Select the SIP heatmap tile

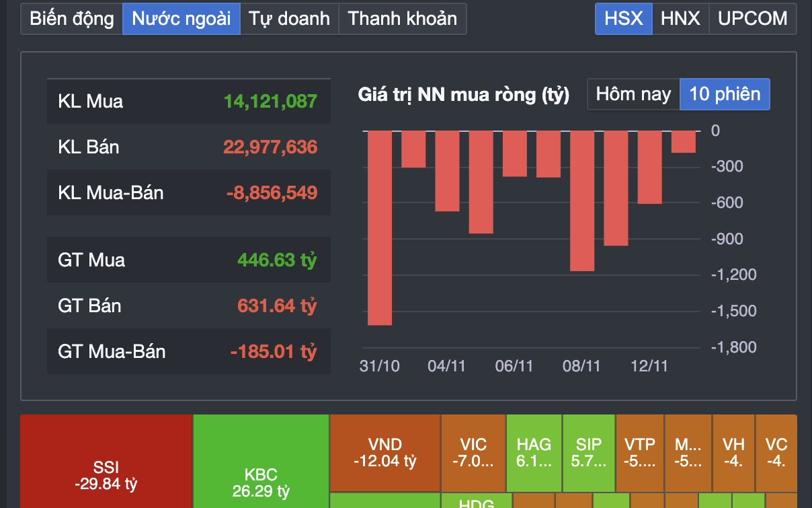[589, 453]
